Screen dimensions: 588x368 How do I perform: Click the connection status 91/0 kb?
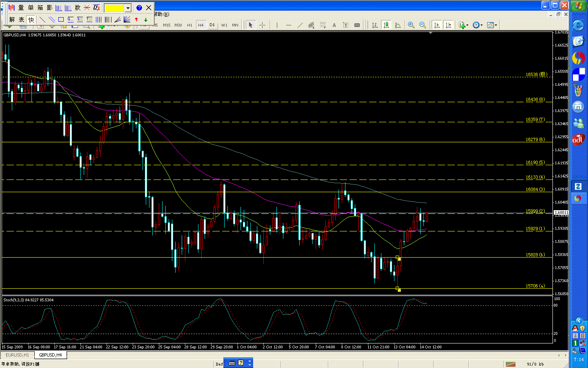(x=535, y=364)
